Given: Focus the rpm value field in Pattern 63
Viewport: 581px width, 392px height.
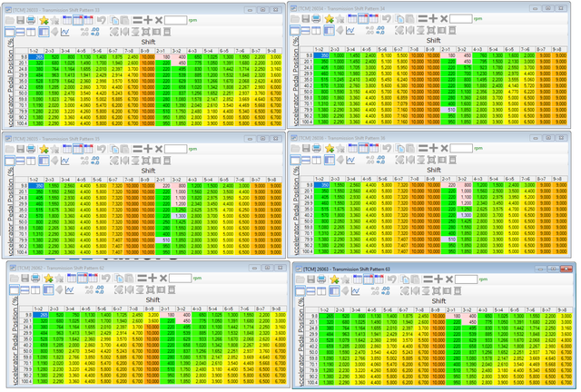Looking at the screenshot, I should [x=466, y=279].
